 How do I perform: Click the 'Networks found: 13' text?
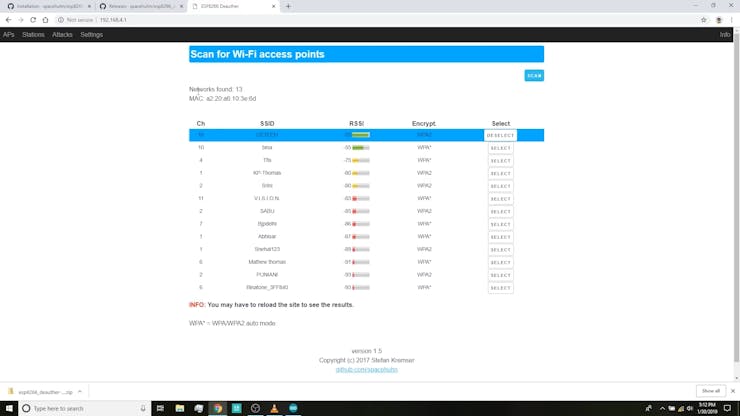(x=216, y=89)
